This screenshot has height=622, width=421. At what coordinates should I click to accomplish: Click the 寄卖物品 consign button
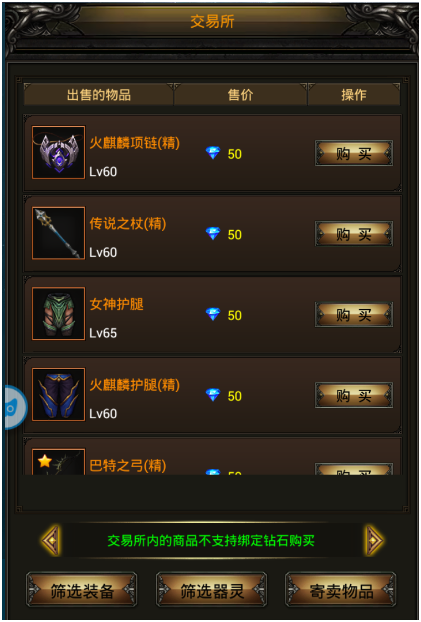[341, 590]
